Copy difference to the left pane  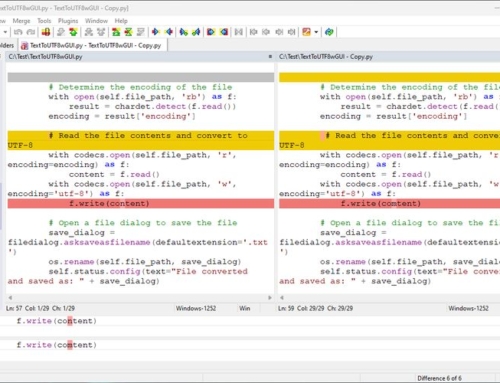(169, 32)
